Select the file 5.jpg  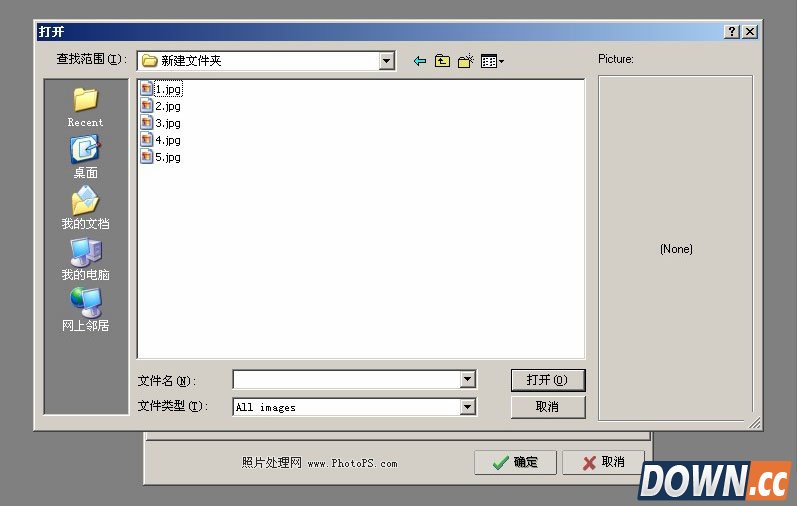(x=167, y=157)
